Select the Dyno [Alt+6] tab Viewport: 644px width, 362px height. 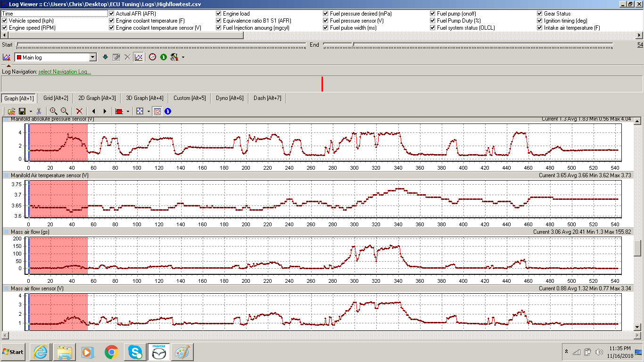tap(230, 98)
